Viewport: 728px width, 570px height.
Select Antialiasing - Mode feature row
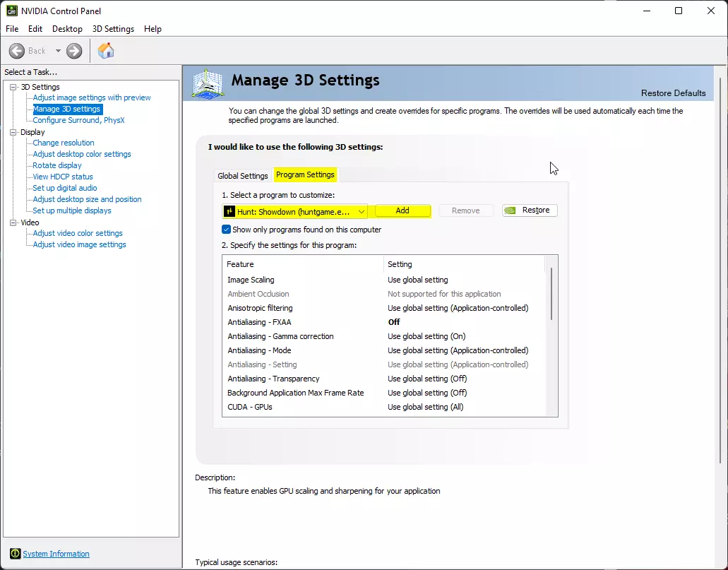(x=383, y=350)
